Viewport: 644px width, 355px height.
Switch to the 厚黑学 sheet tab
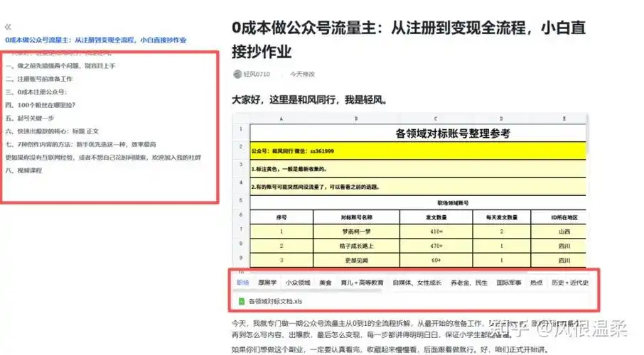coord(267,283)
